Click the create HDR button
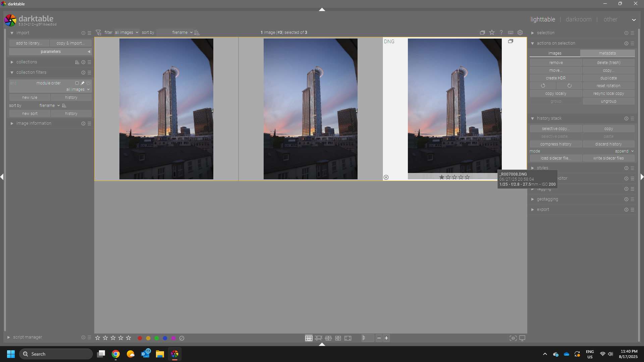Viewport: 644px width, 362px height. (555, 78)
